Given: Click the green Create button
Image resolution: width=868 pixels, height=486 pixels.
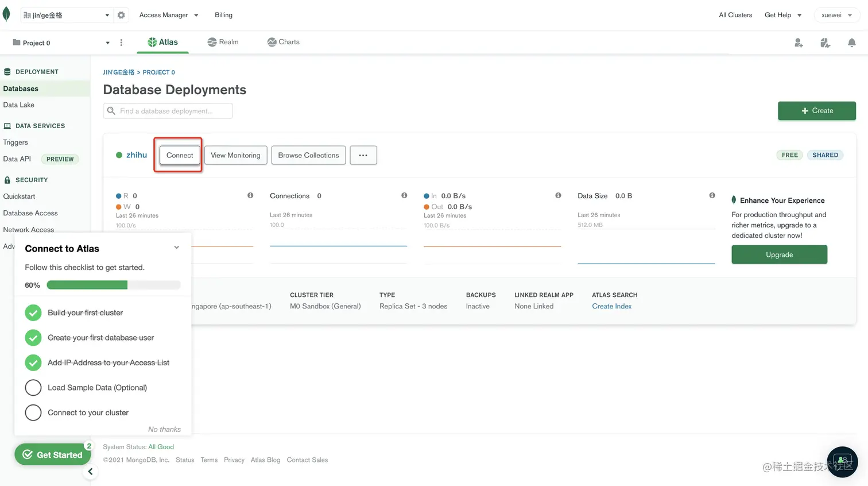Looking at the screenshot, I should coord(817,111).
